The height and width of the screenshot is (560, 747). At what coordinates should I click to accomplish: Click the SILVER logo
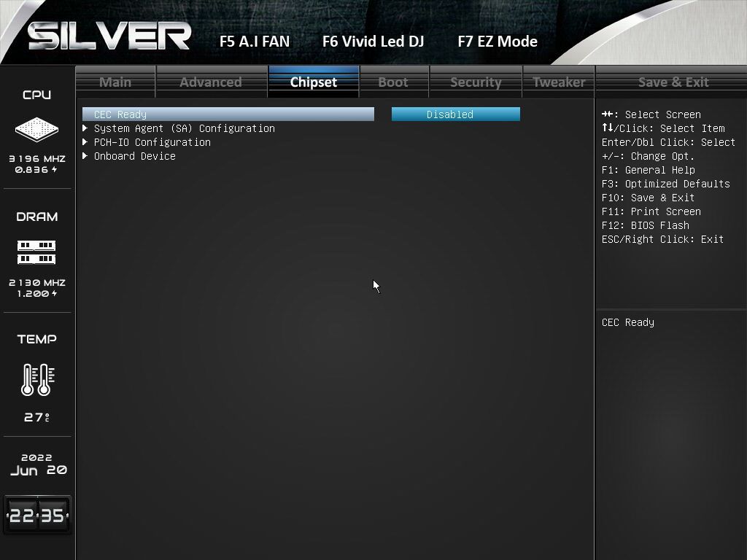[x=109, y=36]
